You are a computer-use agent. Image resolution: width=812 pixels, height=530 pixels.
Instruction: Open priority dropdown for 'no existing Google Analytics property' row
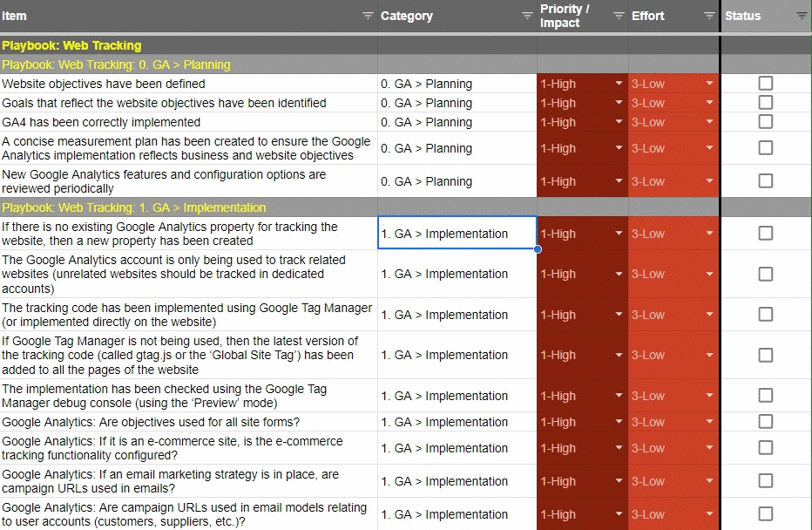point(619,233)
